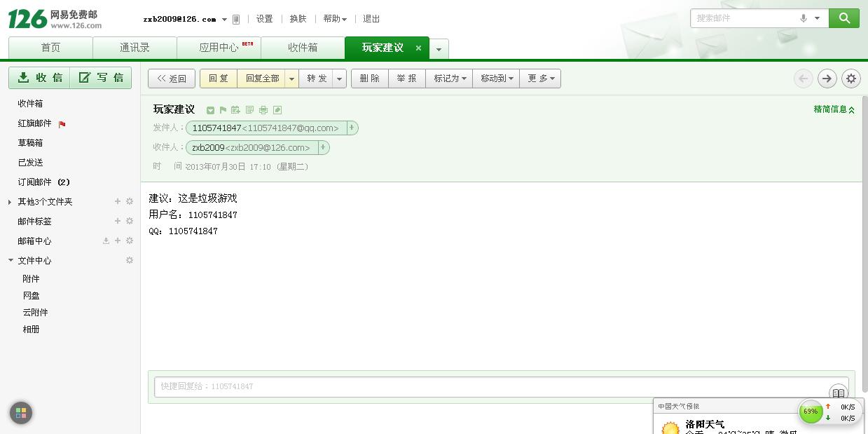The height and width of the screenshot is (434, 868).
Task: Go to next email with right arrow
Action: click(x=827, y=79)
